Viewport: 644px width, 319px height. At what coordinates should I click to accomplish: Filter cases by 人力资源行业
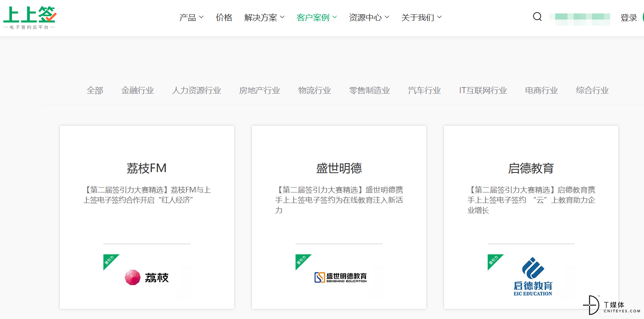[197, 90]
